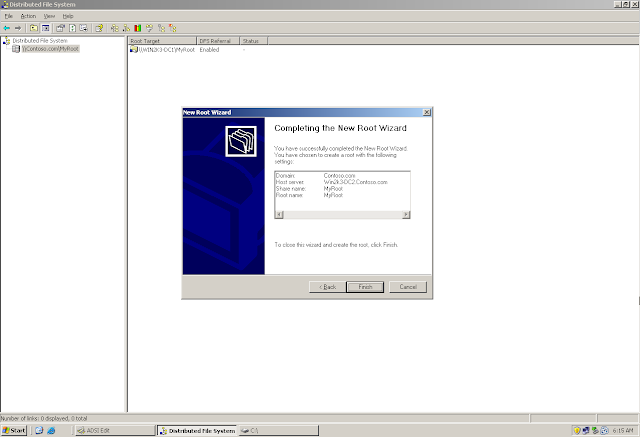Screen dimensions: 640x437
Task: Click the Start button
Action: point(14,430)
